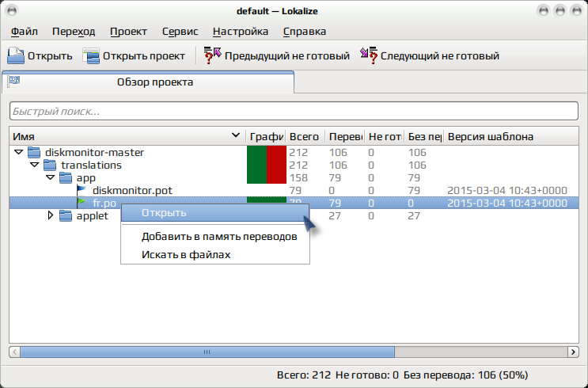Choose Открыть in the context menu
Viewport: 588px width, 388px height.
[x=215, y=213]
